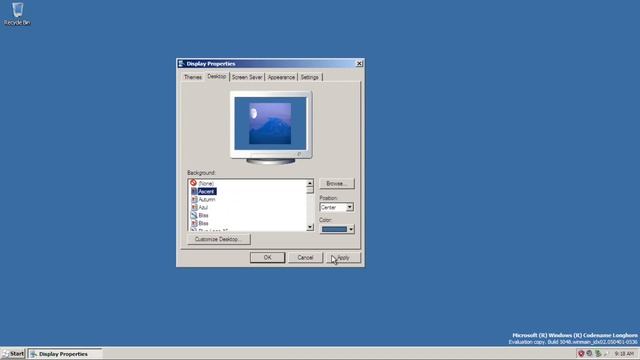Viewport: 640px width, 360px height.
Task: Select Display Properties taskbar button
Action: [65, 354]
